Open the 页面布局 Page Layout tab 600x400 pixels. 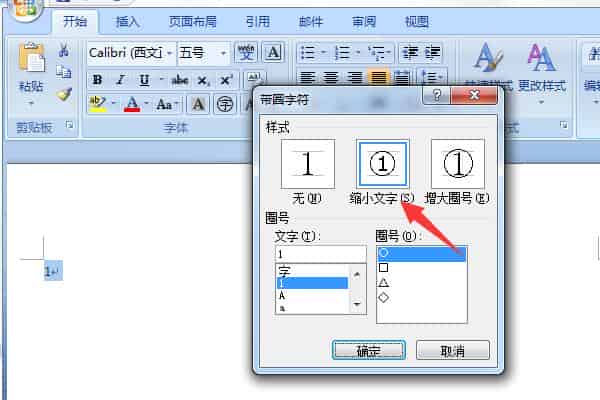pyautogui.click(x=192, y=21)
